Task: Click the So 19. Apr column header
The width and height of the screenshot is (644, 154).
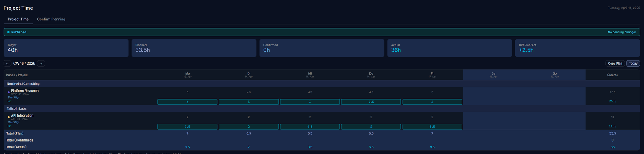Action: coord(555,75)
